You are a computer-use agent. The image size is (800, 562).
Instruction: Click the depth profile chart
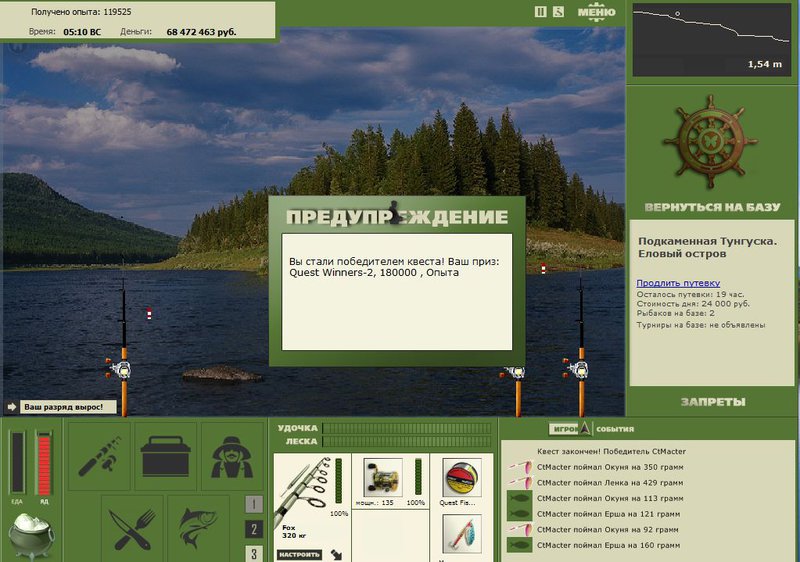pos(712,40)
